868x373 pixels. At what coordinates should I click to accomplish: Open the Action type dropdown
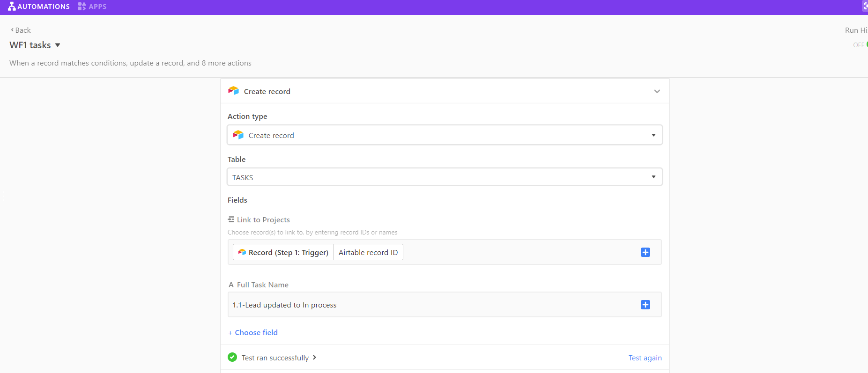[x=445, y=135]
